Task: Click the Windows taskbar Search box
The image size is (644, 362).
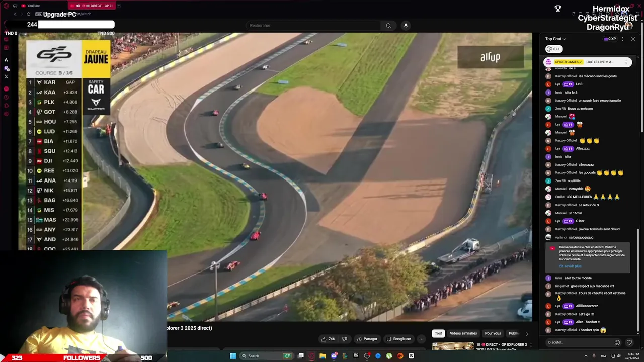Action: pos(266,356)
